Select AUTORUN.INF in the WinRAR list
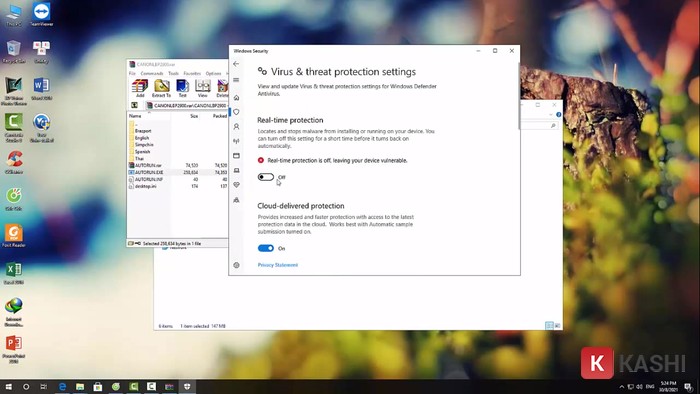 coord(149,179)
